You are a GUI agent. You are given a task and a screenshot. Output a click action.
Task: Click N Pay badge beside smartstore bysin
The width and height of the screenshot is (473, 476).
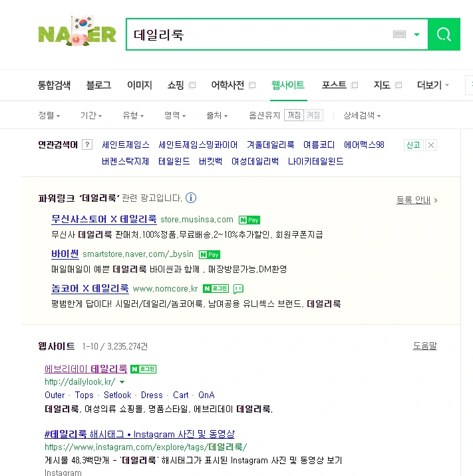click(210, 254)
